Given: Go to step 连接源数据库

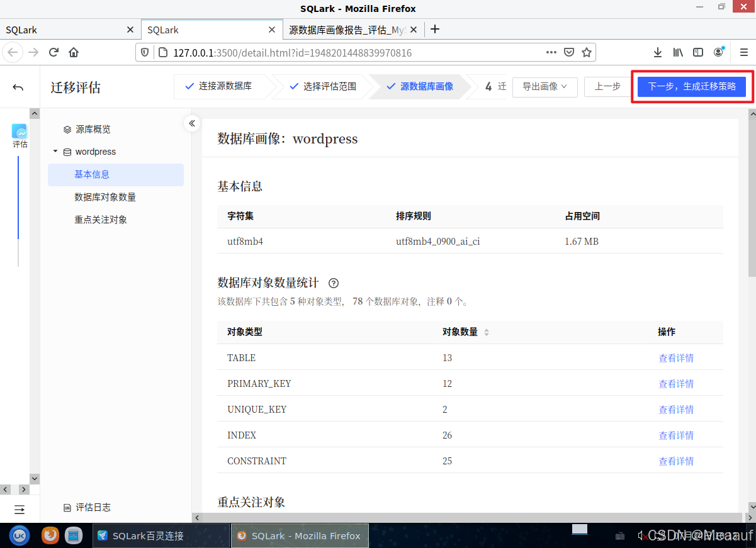Looking at the screenshot, I should point(218,86).
